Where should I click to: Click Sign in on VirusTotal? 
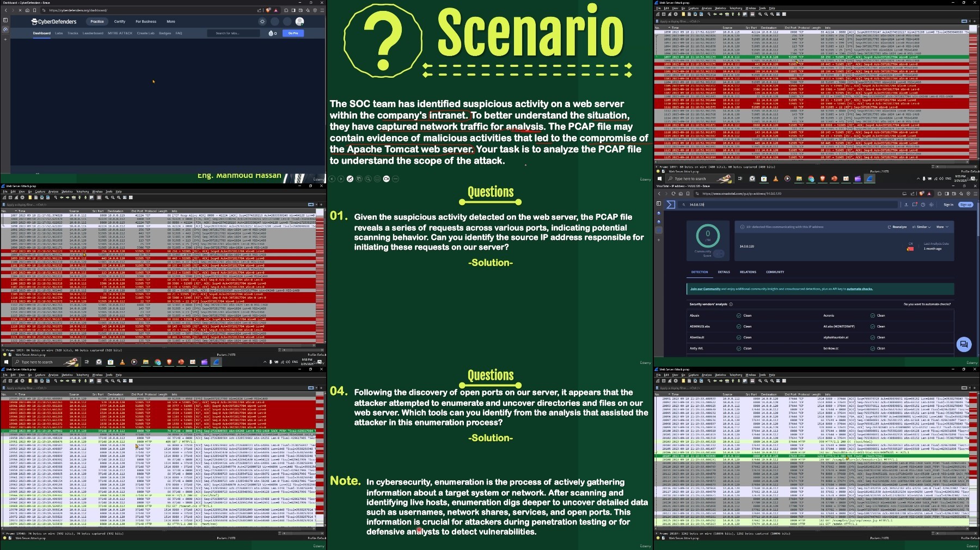tap(948, 205)
